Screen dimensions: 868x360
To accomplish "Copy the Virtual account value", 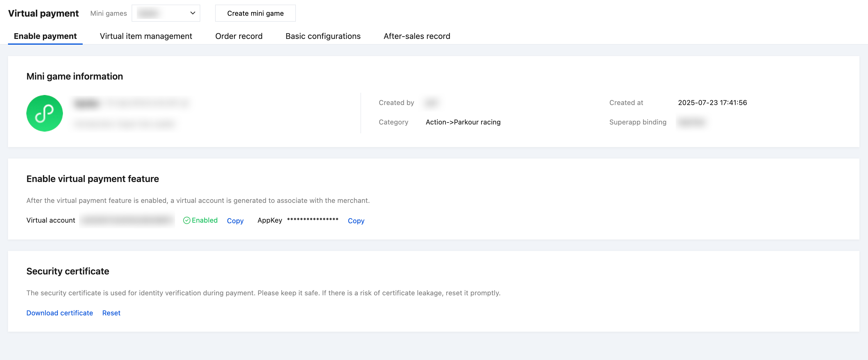I will (235, 221).
